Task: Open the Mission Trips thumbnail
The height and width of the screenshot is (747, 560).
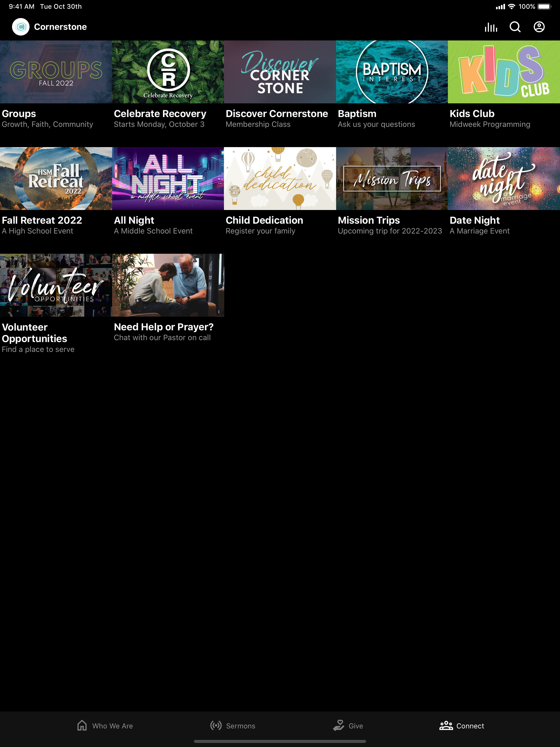Action: click(x=392, y=179)
